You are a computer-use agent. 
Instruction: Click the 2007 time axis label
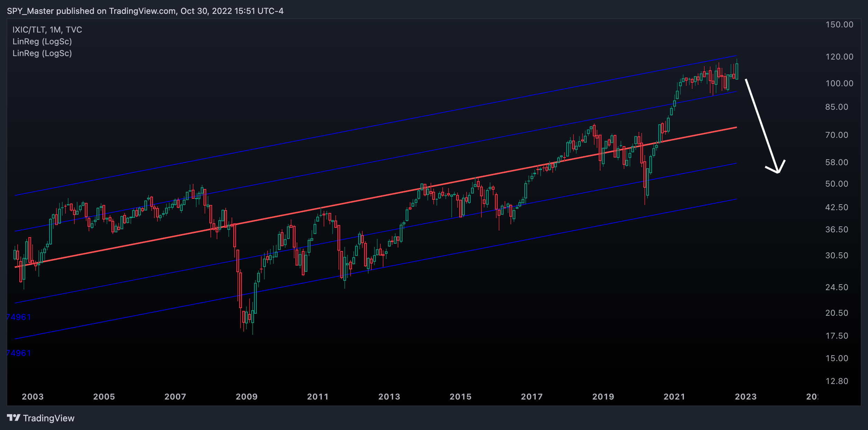pos(175,397)
